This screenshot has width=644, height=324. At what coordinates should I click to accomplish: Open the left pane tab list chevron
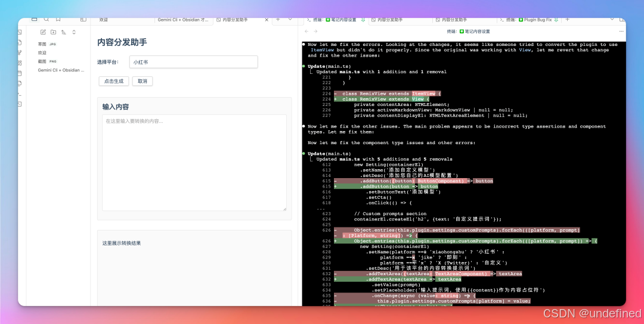pos(290,19)
